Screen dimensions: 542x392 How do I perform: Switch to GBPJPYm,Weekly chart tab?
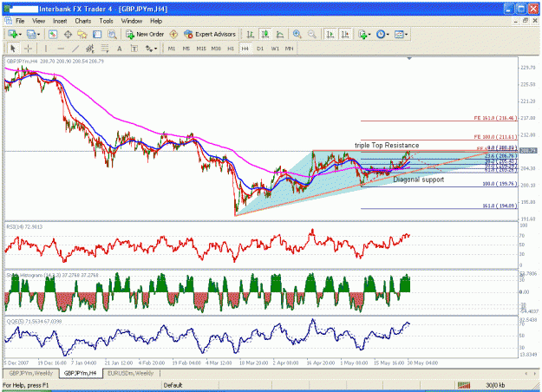tap(30, 373)
